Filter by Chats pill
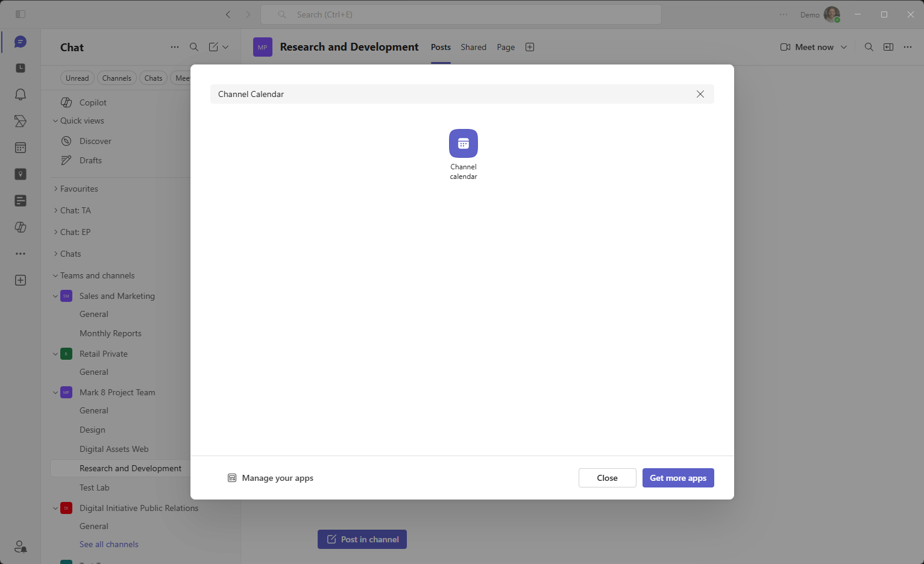924x564 pixels. click(153, 78)
